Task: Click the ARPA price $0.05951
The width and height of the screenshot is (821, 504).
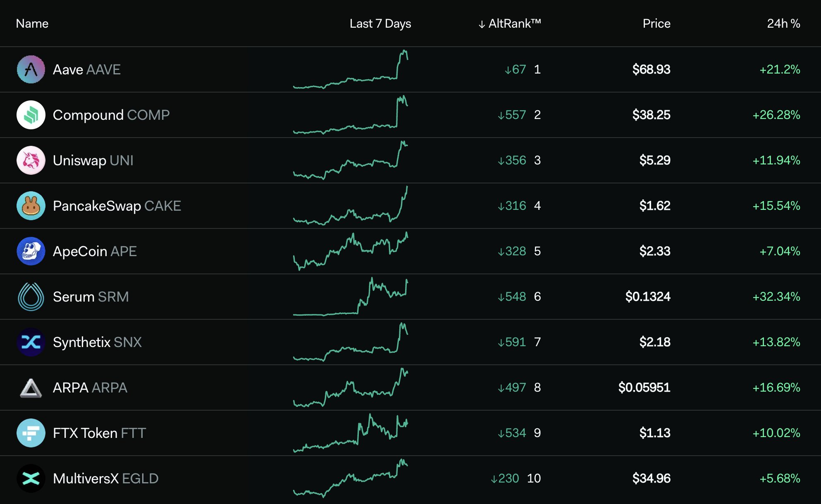Action: 644,388
